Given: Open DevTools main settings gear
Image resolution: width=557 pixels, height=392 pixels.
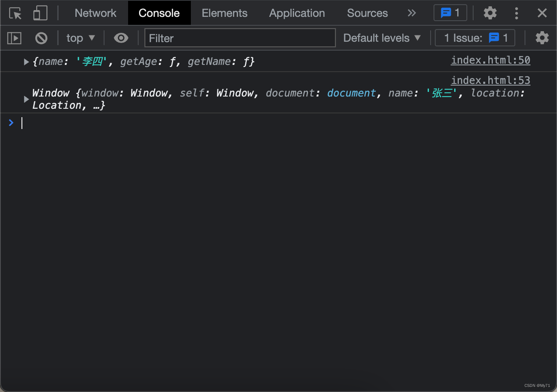Looking at the screenshot, I should click(x=490, y=13).
